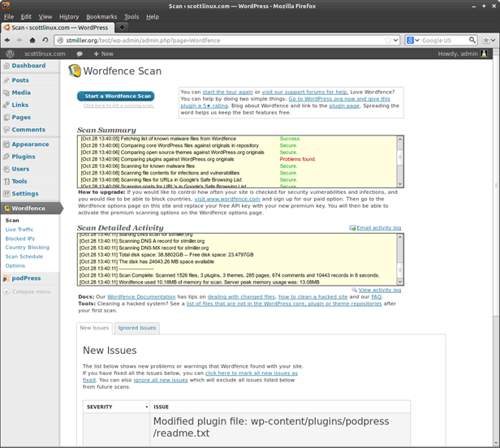Switch to the Ignored Issues tab
500x448 pixels.
(x=136, y=328)
